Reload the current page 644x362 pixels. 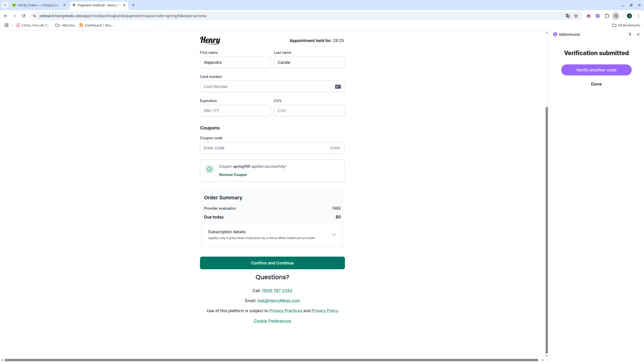pyautogui.click(x=24, y=16)
